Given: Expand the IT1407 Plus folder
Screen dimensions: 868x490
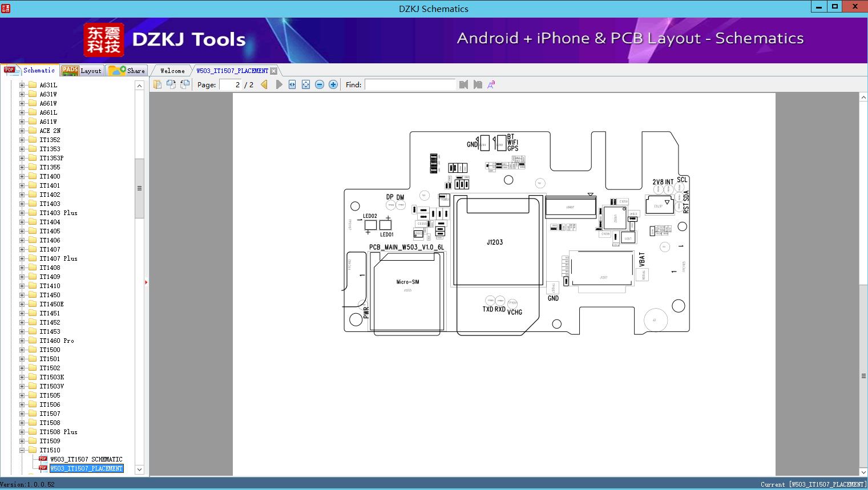Looking at the screenshot, I should tap(22, 258).
